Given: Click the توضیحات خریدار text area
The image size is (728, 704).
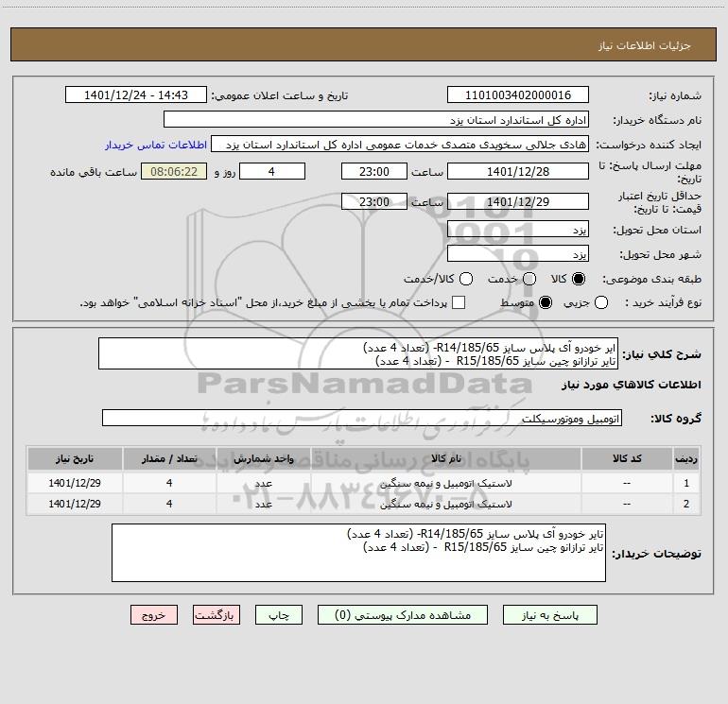Looking at the screenshot, I should (359, 553).
